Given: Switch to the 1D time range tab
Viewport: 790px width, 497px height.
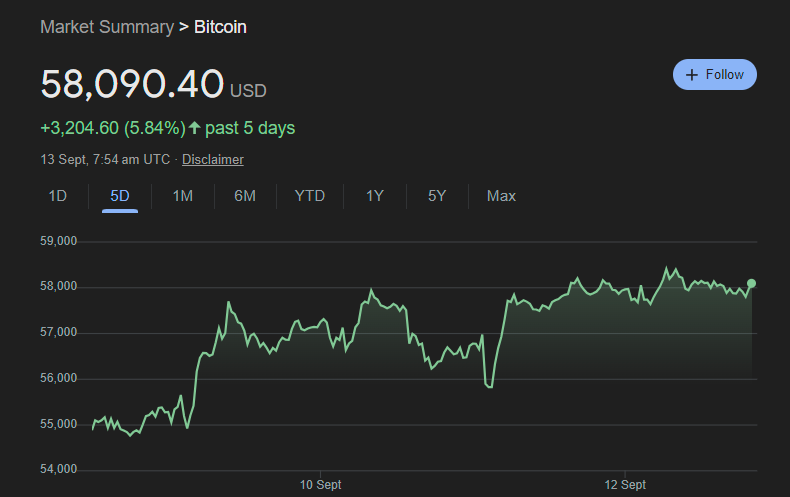Looking at the screenshot, I should coord(58,196).
